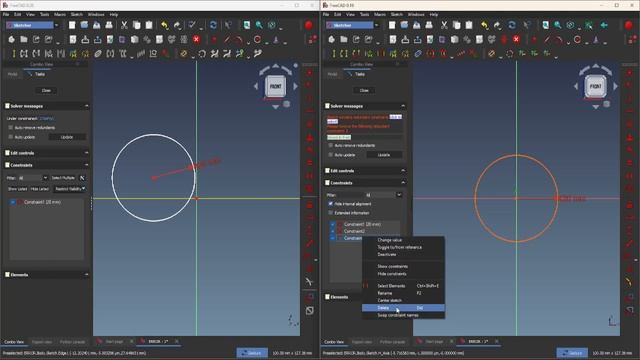Screen dimensions: 640x360
Task: Collapse Edit controls section in right window
Action: [x=403, y=171]
